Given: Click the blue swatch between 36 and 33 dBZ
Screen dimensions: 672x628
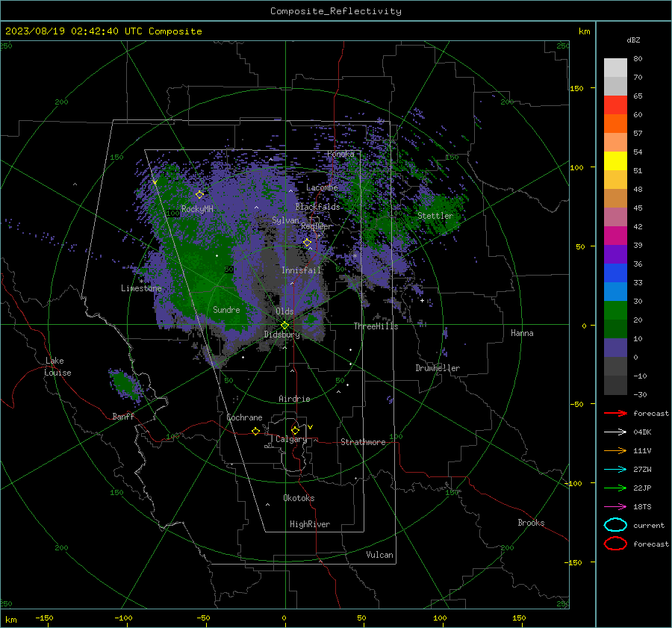Looking at the screenshot, I should [x=615, y=273].
